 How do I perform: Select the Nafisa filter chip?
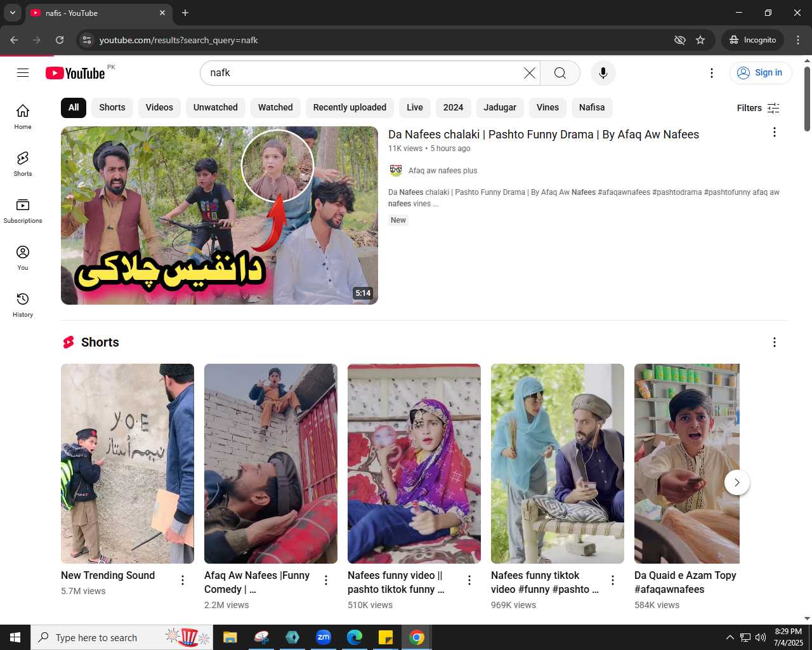tap(592, 107)
